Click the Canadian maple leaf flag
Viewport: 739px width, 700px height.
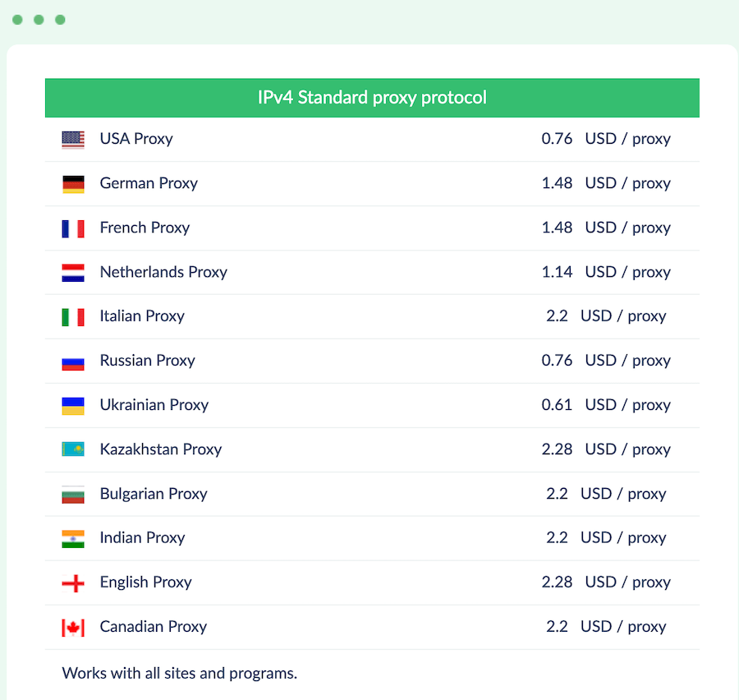(73, 628)
